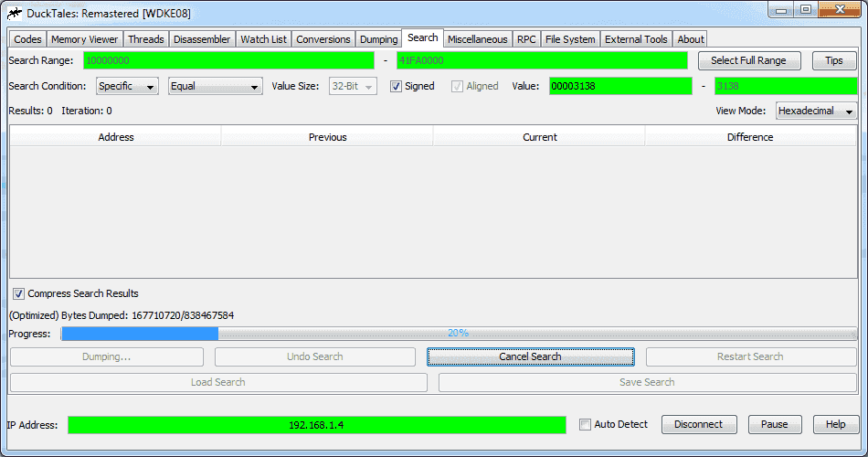Open the Watch List tab
The height and width of the screenshot is (457, 868).
coord(263,39)
